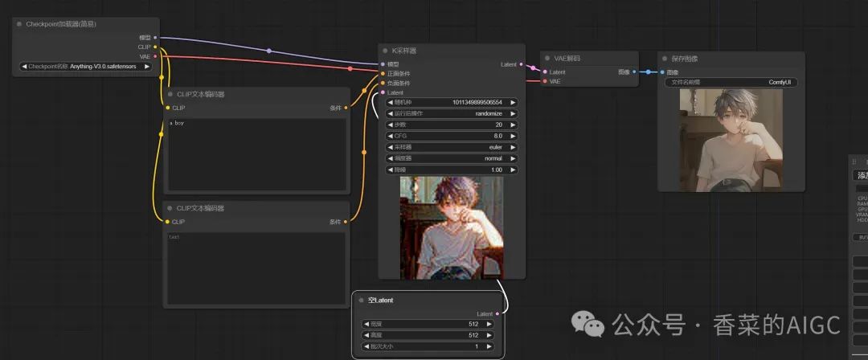The width and height of the screenshot is (868, 360).
Task: Open the Checkpoint名称 Anything-V3.0.safetensors selector
Action: point(86,67)
